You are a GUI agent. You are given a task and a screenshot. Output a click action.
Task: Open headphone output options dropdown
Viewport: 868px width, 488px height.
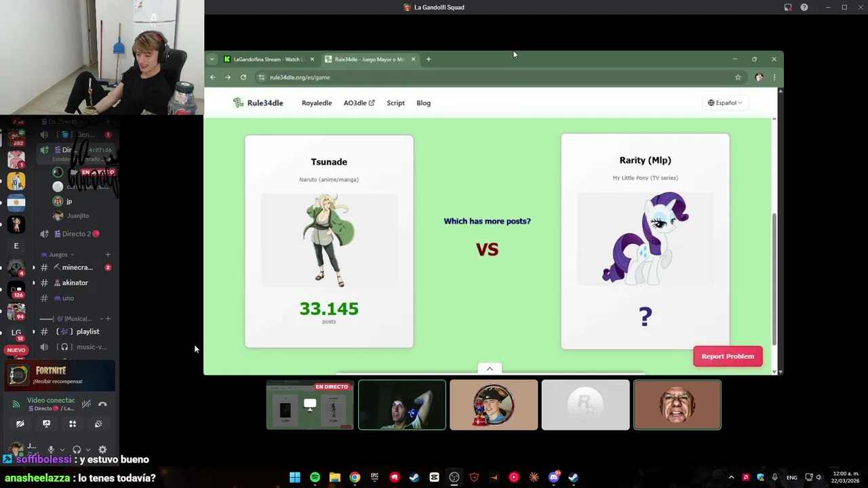pyautogui.click(x=88, y=449)
